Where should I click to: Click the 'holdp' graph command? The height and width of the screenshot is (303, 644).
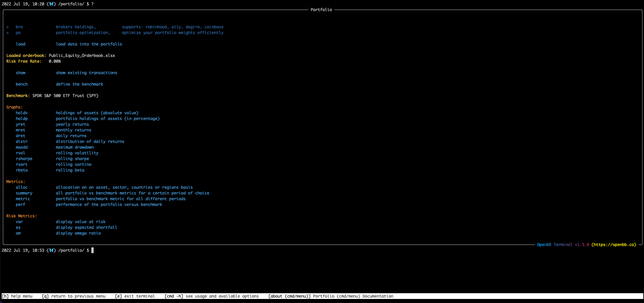22,119
